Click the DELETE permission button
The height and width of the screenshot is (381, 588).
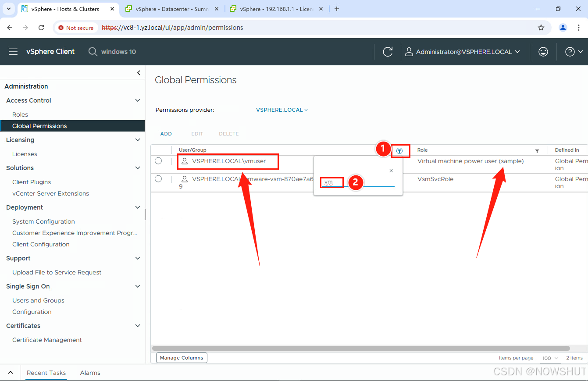click(x=229, y=134)
